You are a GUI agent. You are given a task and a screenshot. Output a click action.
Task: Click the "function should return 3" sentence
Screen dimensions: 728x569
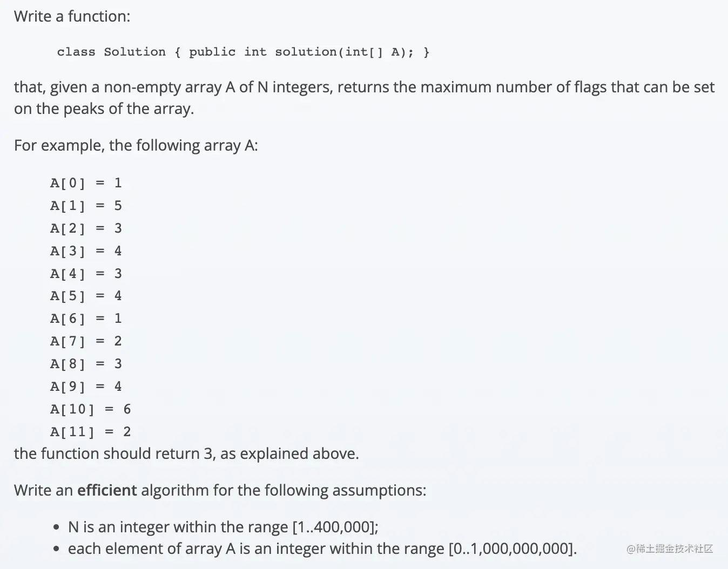186,453
